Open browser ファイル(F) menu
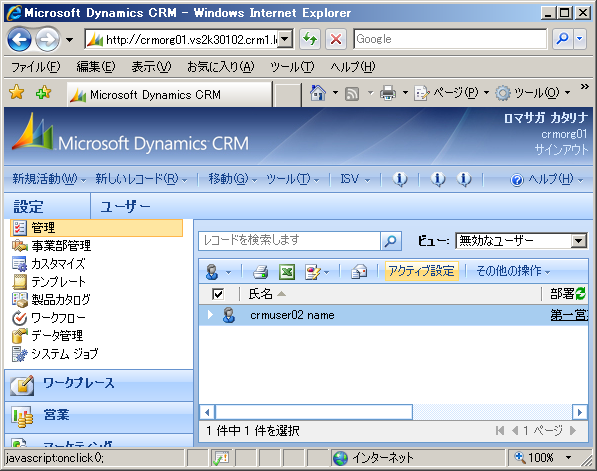This screenshot has height=471, width=597. click(x=35, y=67)
